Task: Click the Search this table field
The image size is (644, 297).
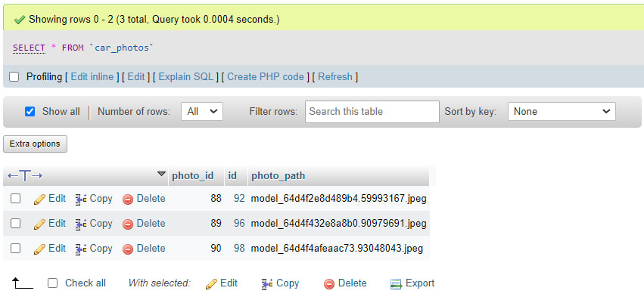Action: 372,112
